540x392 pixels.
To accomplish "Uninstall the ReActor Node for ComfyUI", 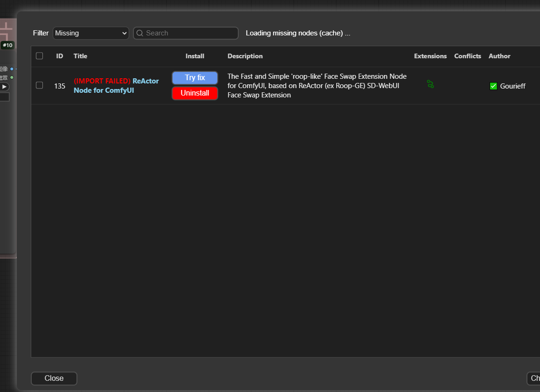I will (195, 93).
